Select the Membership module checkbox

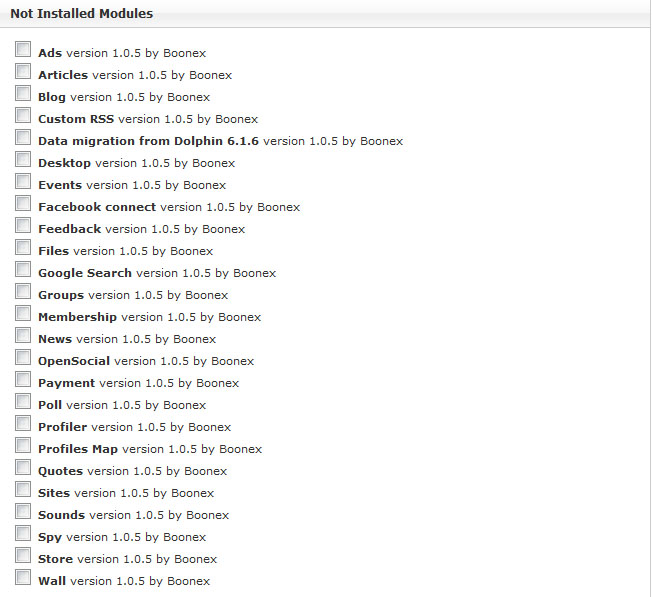point(23,313)
